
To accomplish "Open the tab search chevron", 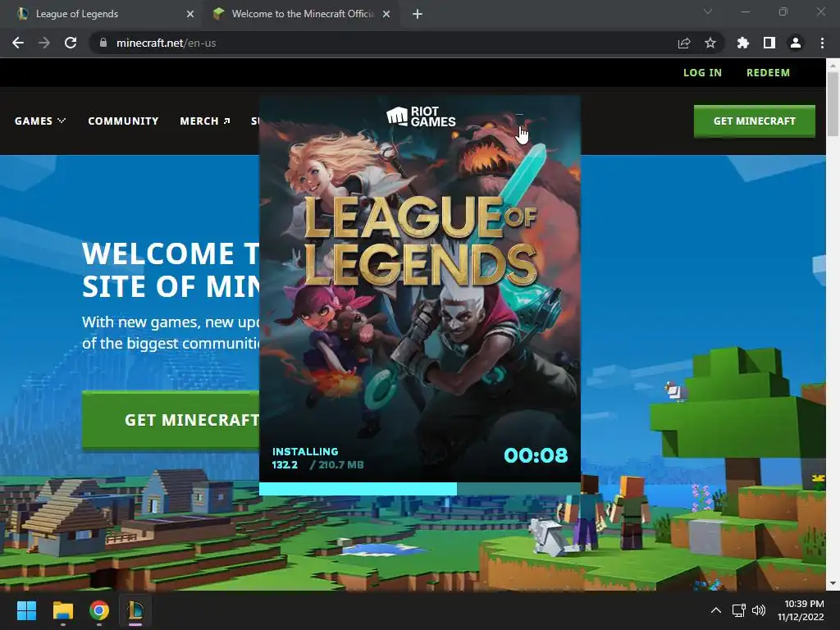I will pos(708,11).
